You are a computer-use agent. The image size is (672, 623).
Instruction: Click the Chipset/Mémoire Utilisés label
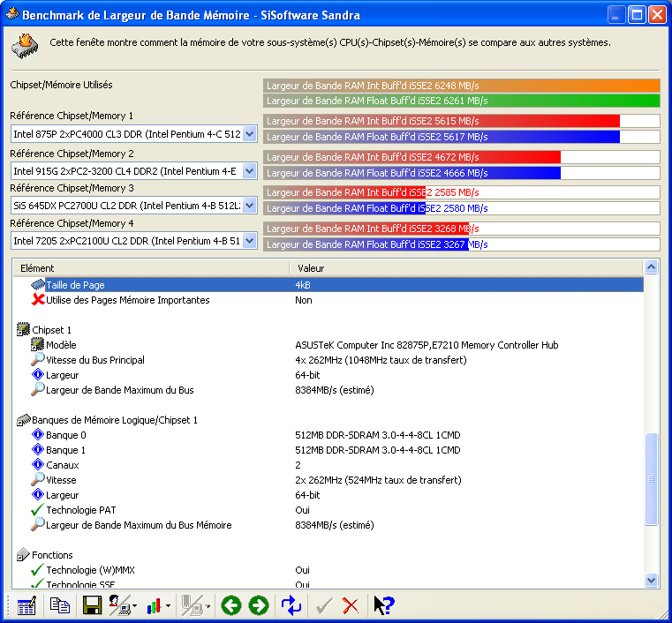[61, 85]
